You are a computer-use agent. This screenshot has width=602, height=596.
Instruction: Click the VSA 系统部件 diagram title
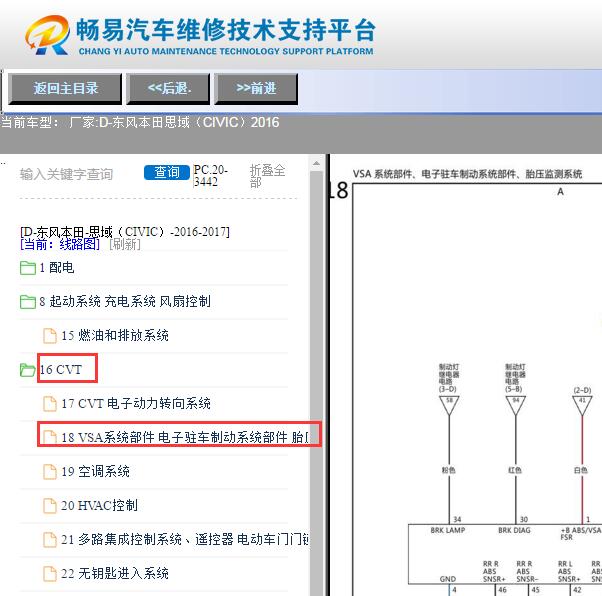[467, 174]
